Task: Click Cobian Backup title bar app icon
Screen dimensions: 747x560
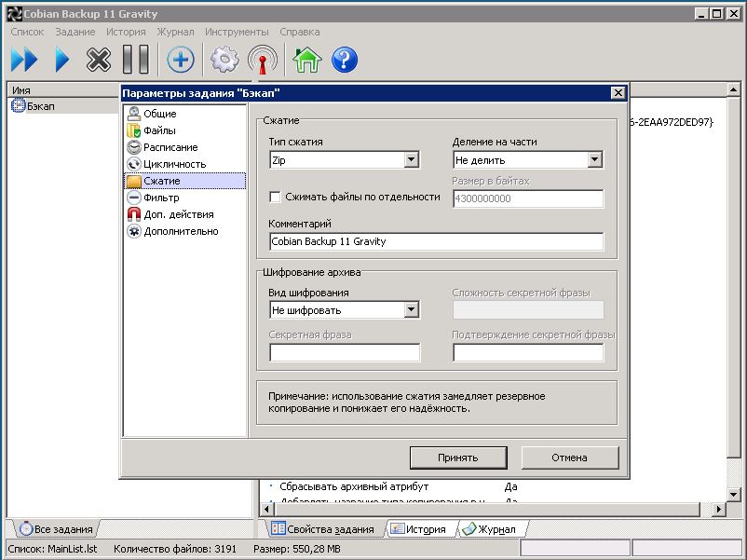Action: (14, 14)
